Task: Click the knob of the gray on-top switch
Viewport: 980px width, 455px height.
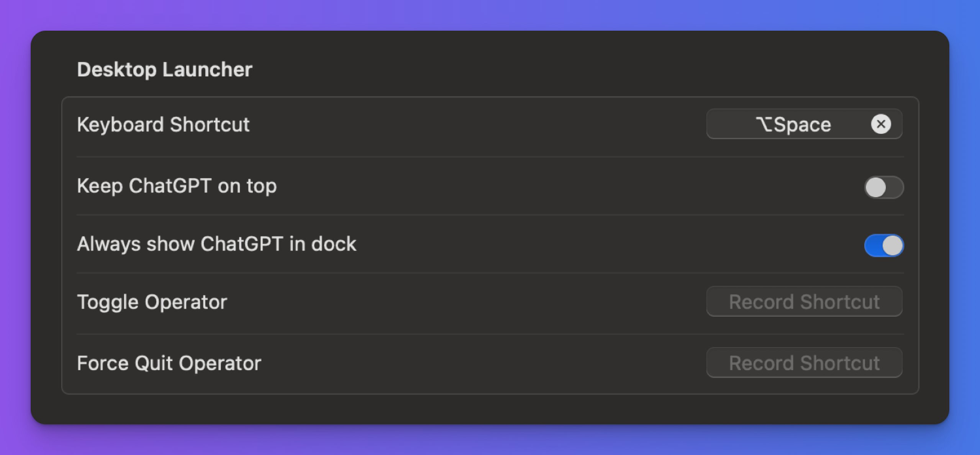Action: point(875,187)
